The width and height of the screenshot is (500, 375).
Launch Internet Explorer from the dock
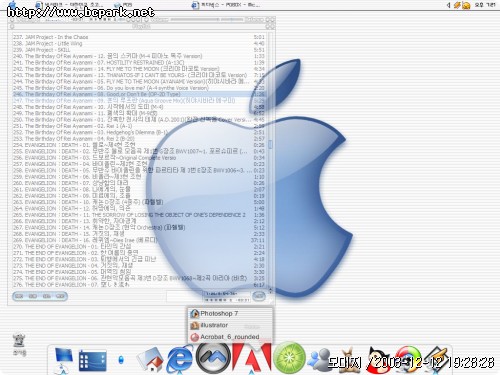180,359
